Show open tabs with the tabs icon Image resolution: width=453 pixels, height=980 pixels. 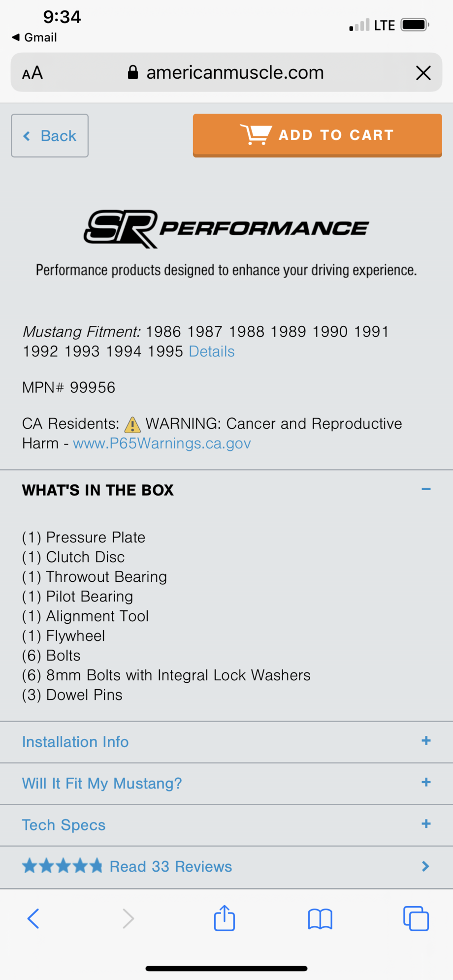click(x=416, y=918)
